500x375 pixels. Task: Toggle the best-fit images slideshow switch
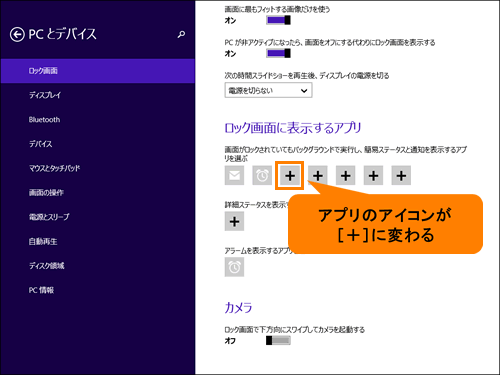[x=278, y=20]
